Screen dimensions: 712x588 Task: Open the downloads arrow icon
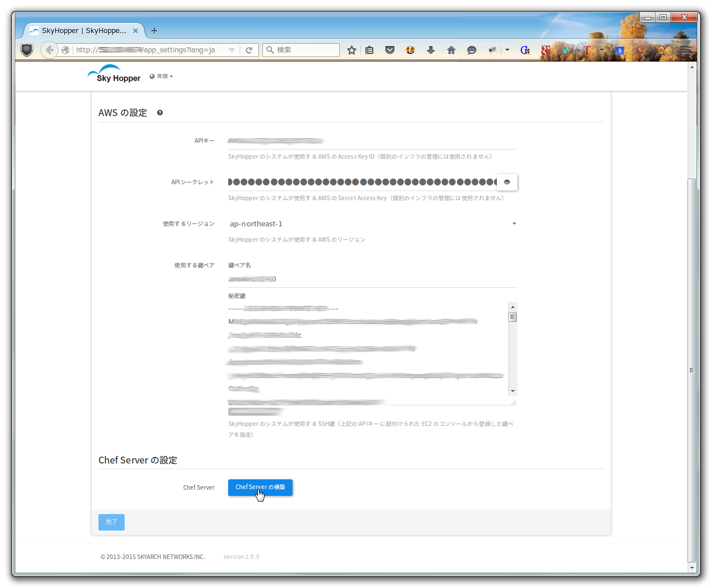431,50
